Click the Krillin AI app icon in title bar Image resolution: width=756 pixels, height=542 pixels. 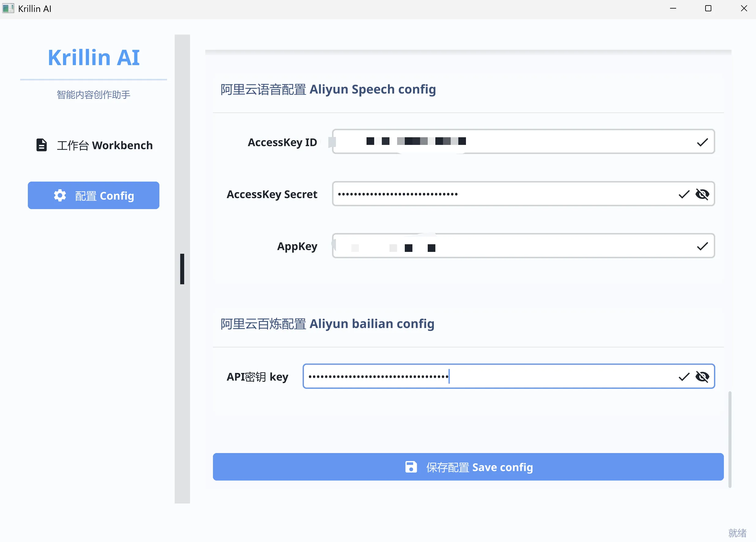pyautogui.click(x=8, y=8)
